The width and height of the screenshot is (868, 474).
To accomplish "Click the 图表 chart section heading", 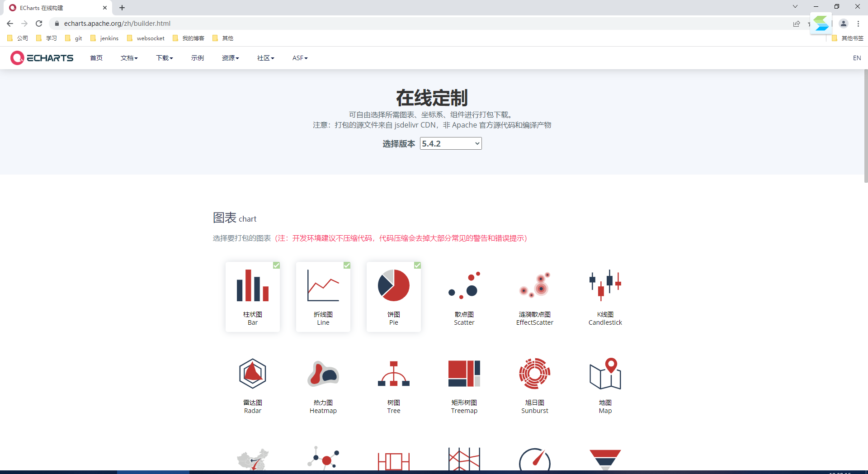I will (235, 218).
